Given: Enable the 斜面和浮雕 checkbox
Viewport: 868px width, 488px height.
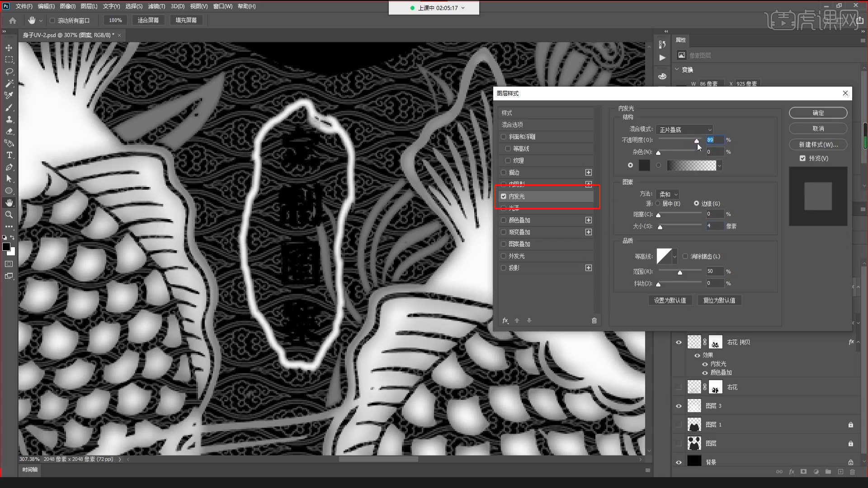Looking at the screenshot, I should pos(503,136).
